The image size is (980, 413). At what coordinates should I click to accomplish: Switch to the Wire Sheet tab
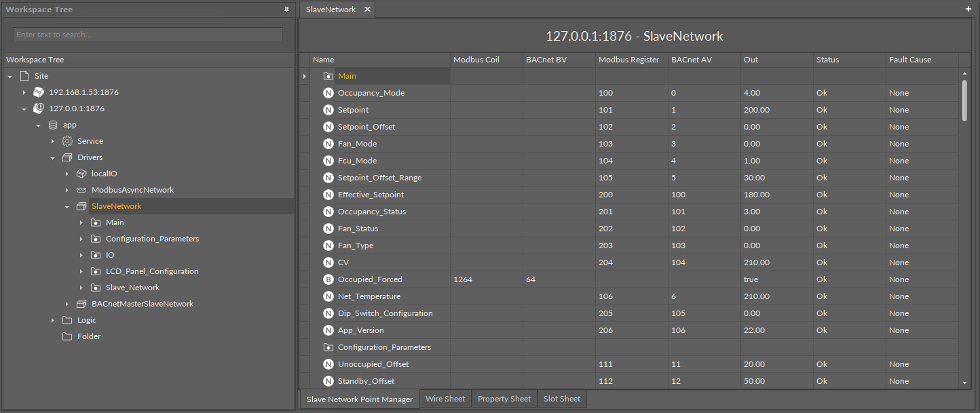pos(445,399)
